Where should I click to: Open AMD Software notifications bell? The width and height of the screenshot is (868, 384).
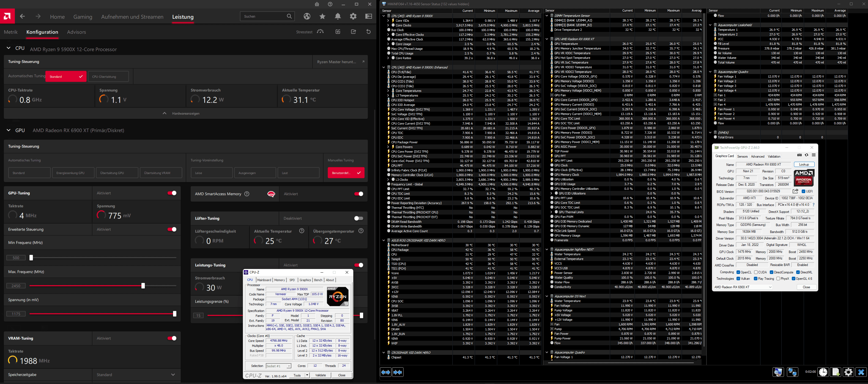(338, 16)
